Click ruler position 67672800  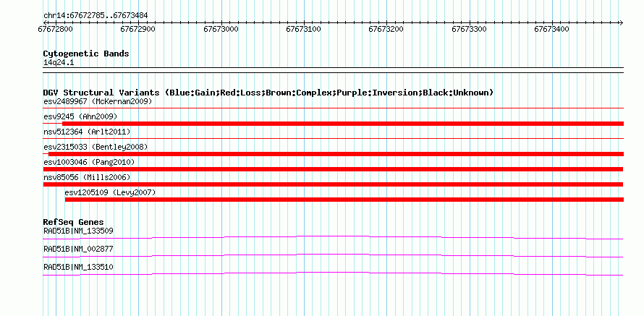point(56,29)
